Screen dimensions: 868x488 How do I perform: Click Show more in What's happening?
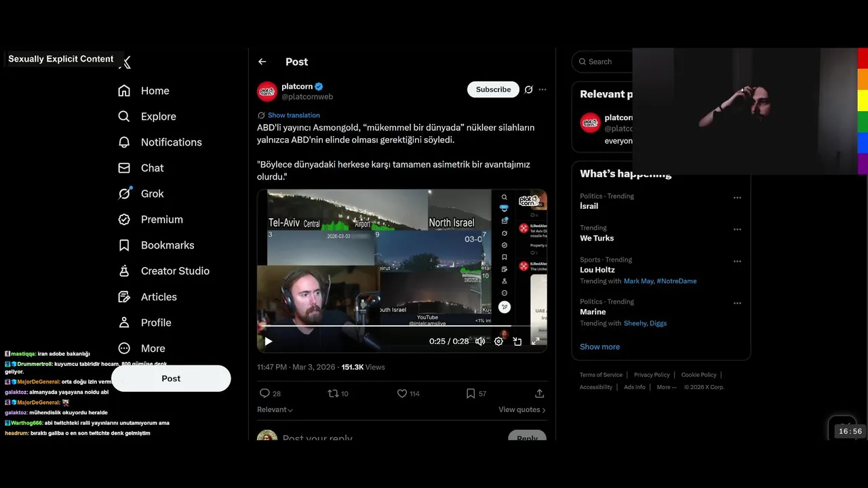599,346
